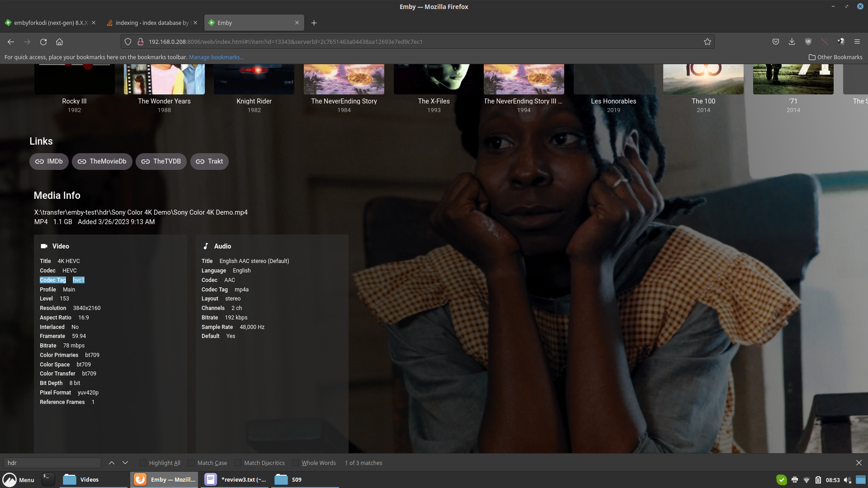Click the Video section camera icon
The width and height of the screenshot is (868, 488).
pyautogui.click(x=43, y=246)
